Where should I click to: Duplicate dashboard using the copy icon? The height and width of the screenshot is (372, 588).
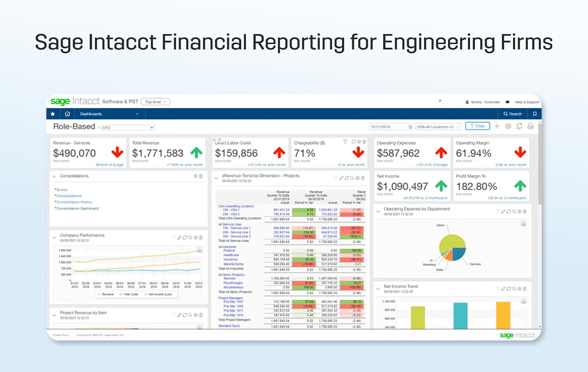[519, 126]
